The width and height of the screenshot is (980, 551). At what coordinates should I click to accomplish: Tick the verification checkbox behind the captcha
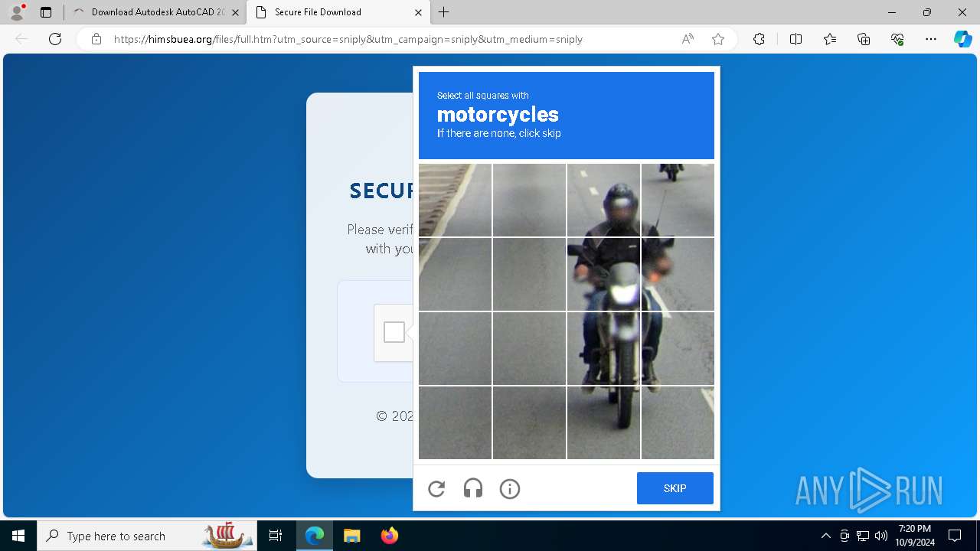pos(394,332)
